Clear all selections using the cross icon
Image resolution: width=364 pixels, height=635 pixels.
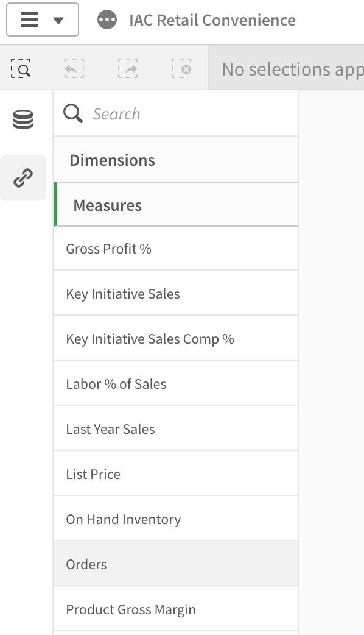pos(183,69)
